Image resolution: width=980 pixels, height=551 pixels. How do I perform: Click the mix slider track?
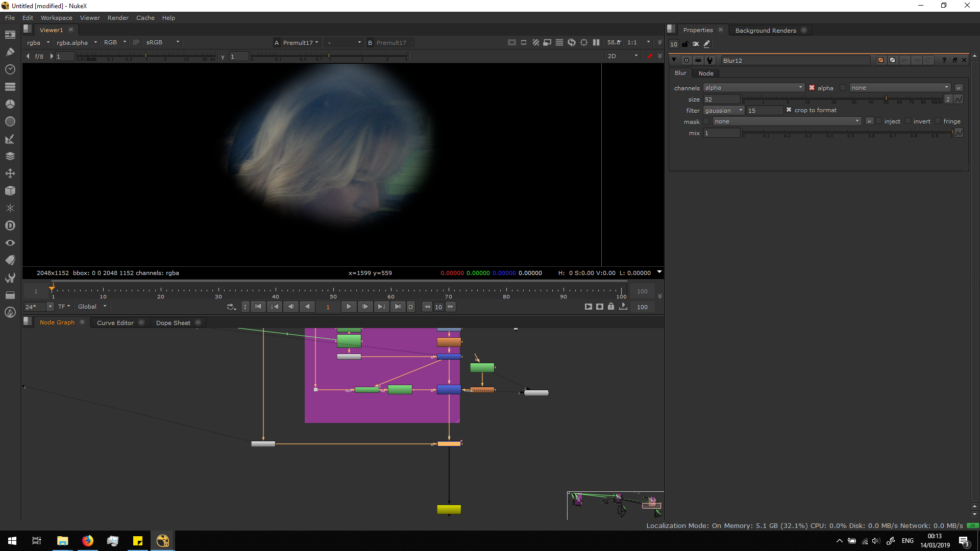(x=847, y=133)
